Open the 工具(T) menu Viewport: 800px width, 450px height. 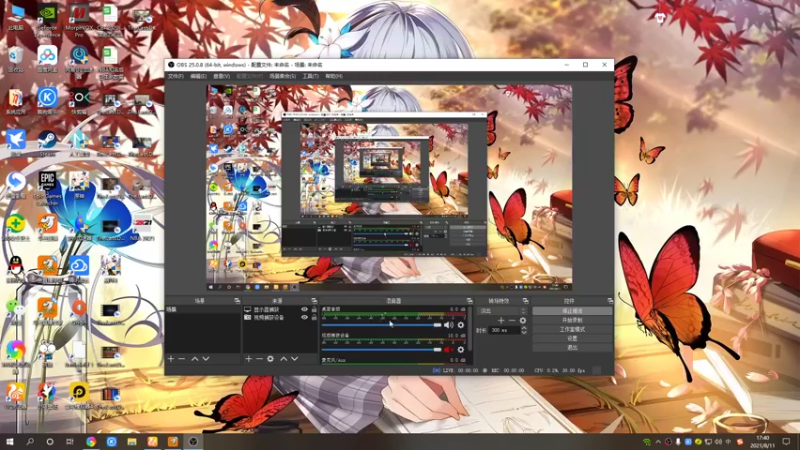point(310,76)
